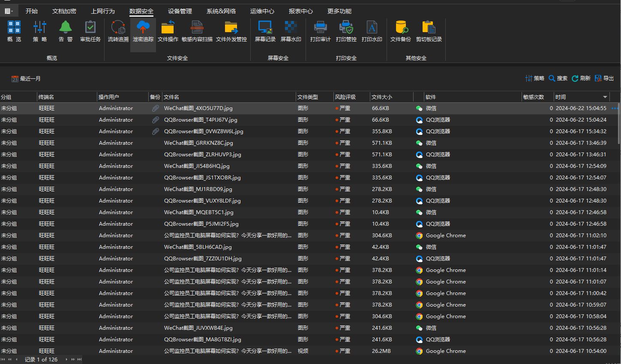Open 打印水印 print watermark
Screen dimensions: 621x364
coord(372,31)
